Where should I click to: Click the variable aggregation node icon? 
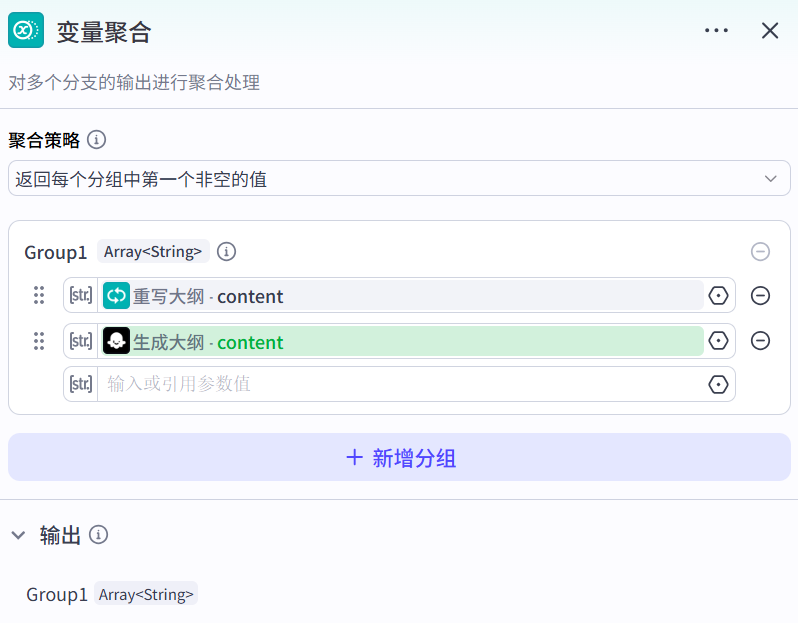26,30
